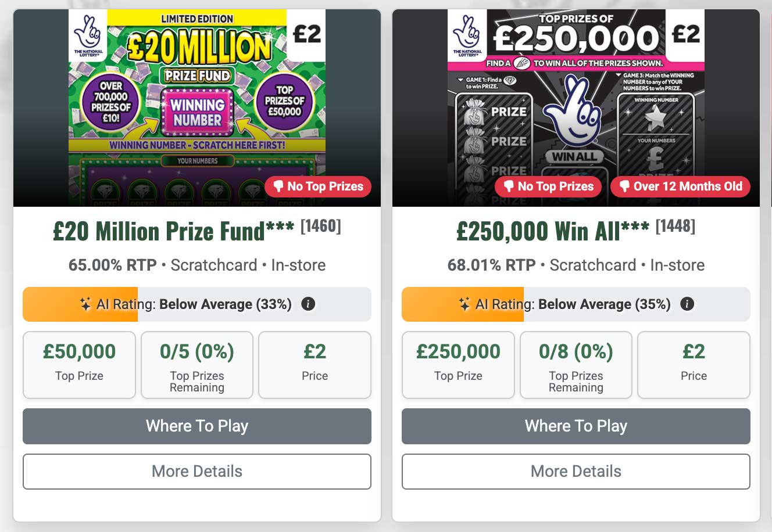Click the thumbs-down icon on £20 Million's No Top Prizes badge
The width and height of the screenshot is (772, 532).
click(278, 186)
